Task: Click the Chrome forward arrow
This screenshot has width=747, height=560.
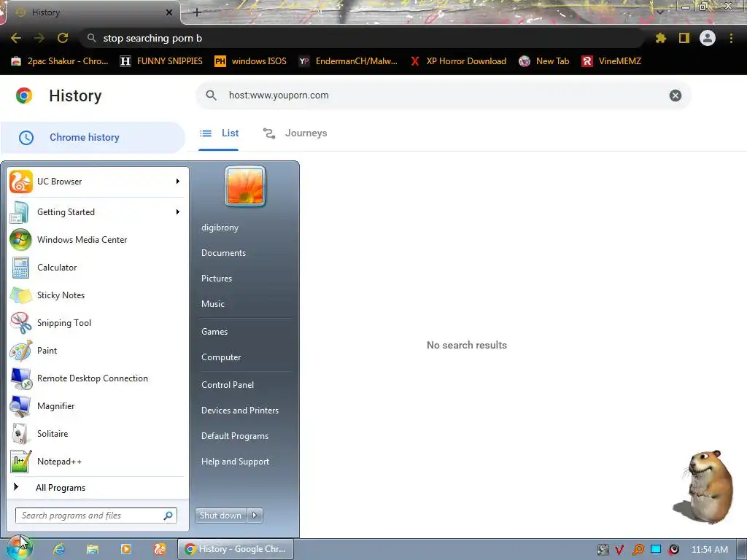Action: point(39,38)
